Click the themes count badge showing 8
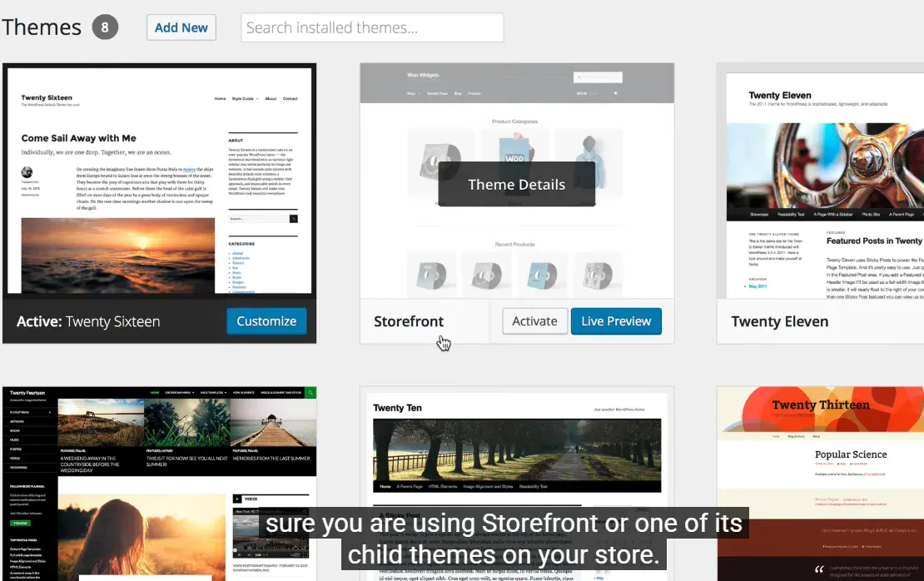This screenshot has height=581, width=924. (105, 27)
